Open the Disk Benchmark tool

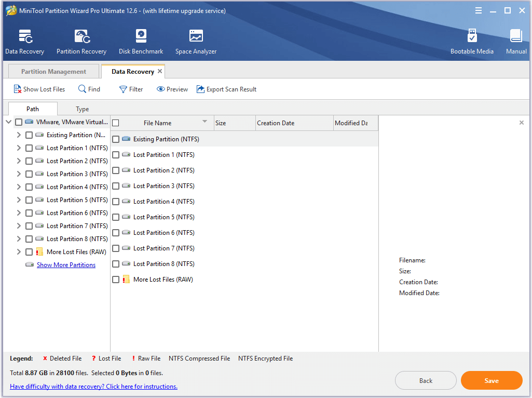click(141, 36)
